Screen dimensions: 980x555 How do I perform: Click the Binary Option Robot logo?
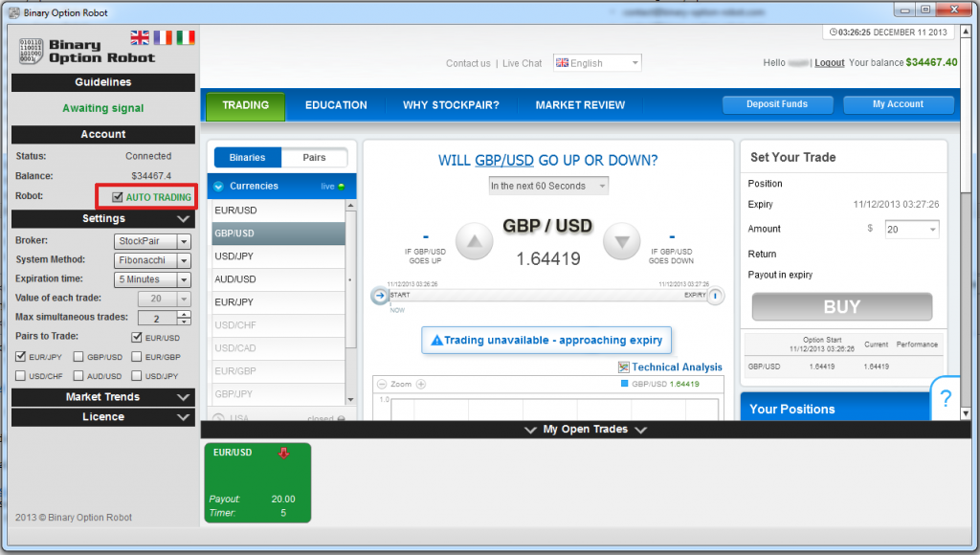click(x=87, y=52)
